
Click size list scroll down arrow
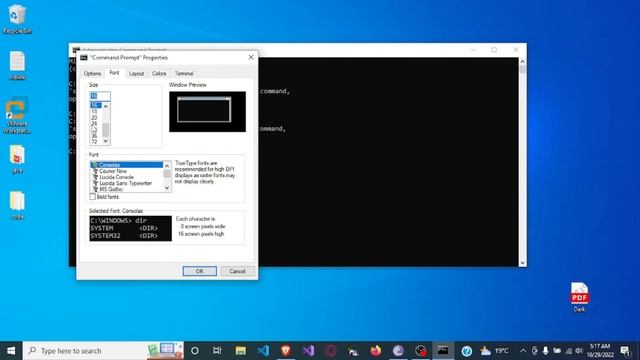coord(106,141)
